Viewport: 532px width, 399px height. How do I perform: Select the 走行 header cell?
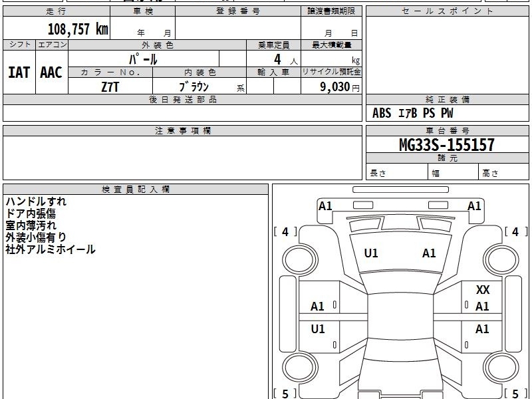click(x=57, y=11)
